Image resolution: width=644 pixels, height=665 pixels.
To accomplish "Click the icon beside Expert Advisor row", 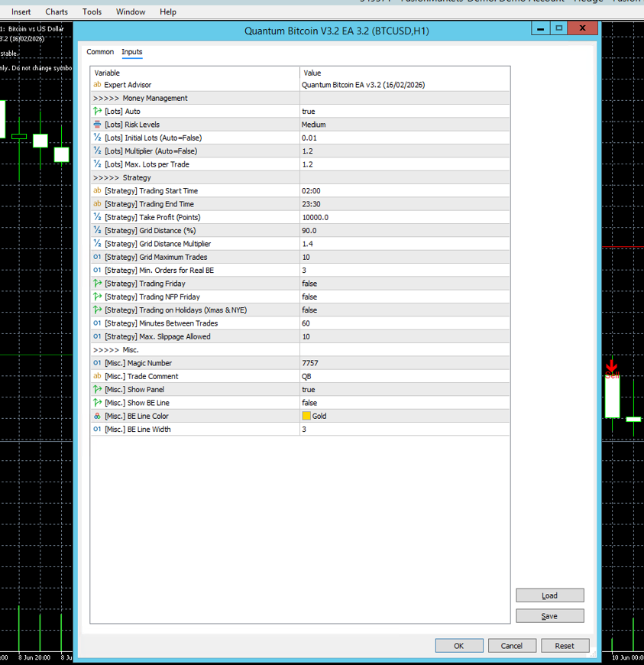I will pos(97,84).
